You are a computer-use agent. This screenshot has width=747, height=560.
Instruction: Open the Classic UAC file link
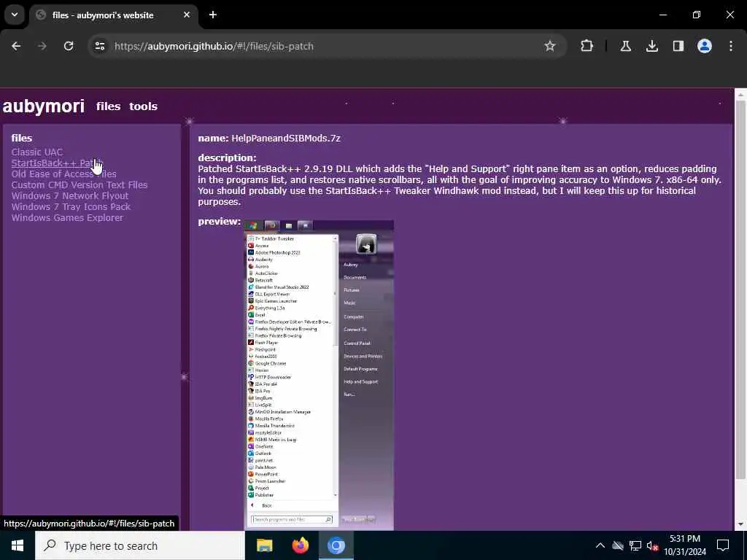[x=36, y=152]
